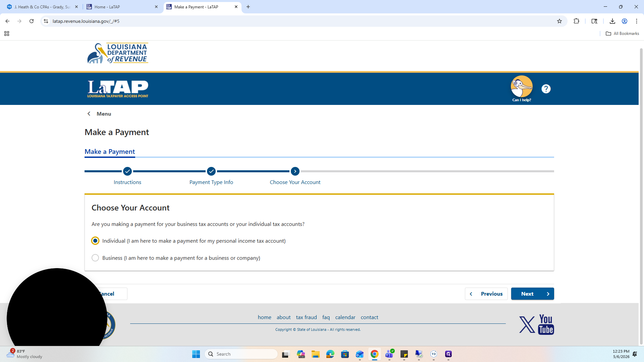Open Microsoft Teams from the taskbar

[x=389, y=354]
